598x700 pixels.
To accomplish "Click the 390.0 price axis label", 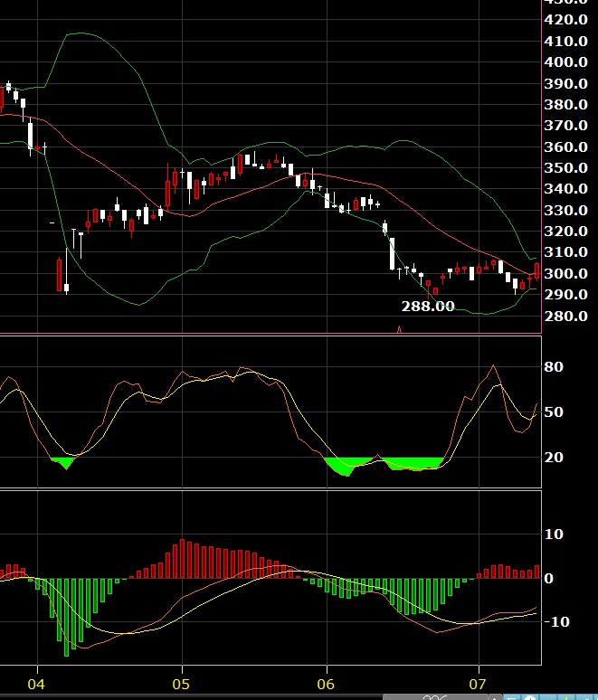I will (565, 83).
